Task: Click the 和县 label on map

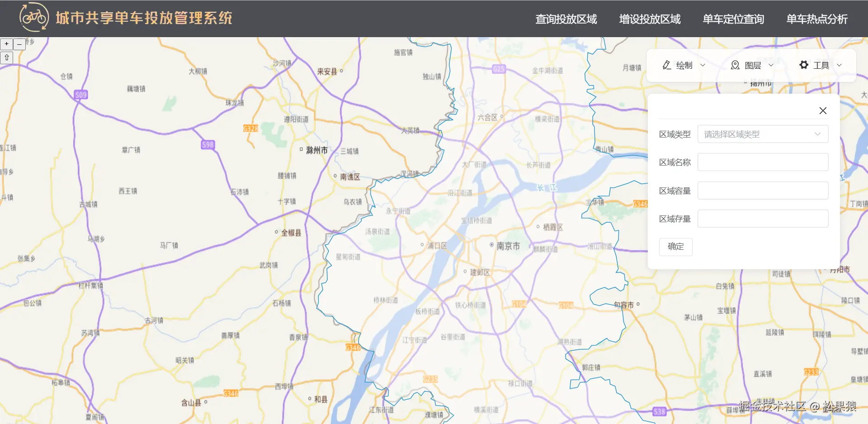Action: pyautogui.click(x=321, y=399)
